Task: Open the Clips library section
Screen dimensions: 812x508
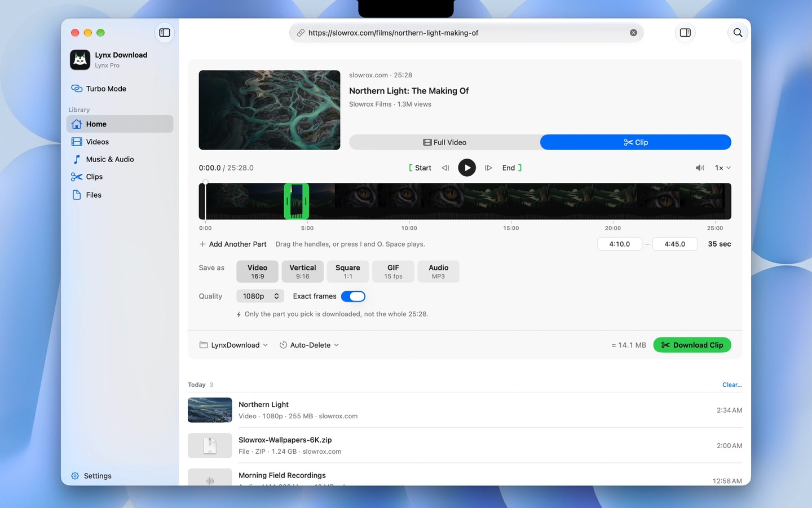Action: click(x=120, y=177)
